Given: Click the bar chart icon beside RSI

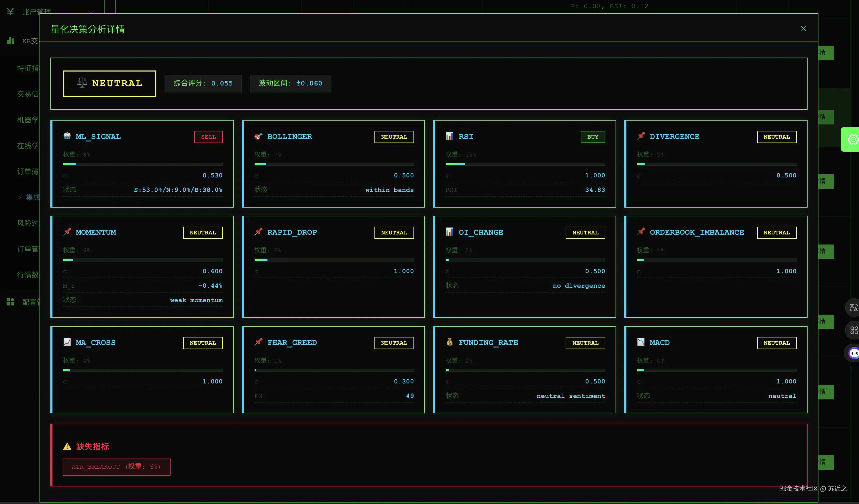Looking at the screenshot, I should click(449, 136).
